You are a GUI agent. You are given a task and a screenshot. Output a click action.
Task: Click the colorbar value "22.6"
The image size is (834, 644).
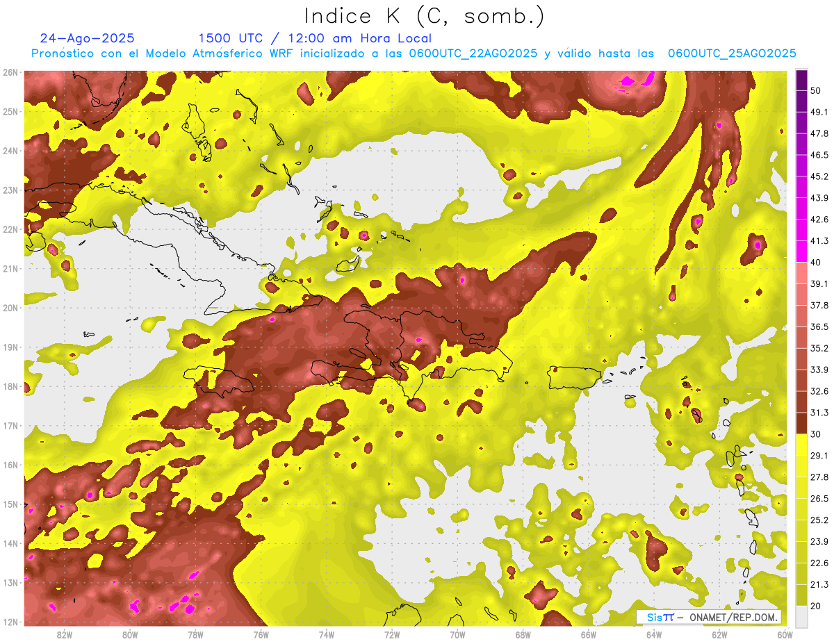[819, 563]
